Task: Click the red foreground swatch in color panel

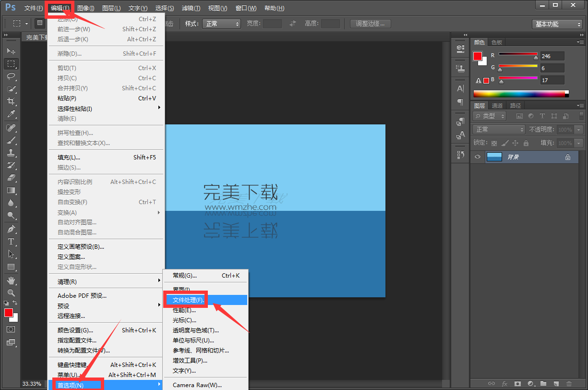Action: click(x=477, y=57)
